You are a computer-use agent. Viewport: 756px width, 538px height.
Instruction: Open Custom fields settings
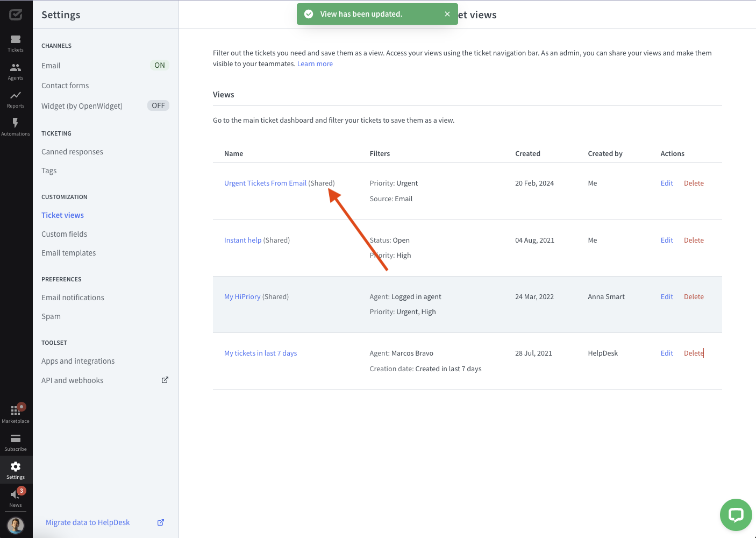pyautogui.click(x=64, y=234)
